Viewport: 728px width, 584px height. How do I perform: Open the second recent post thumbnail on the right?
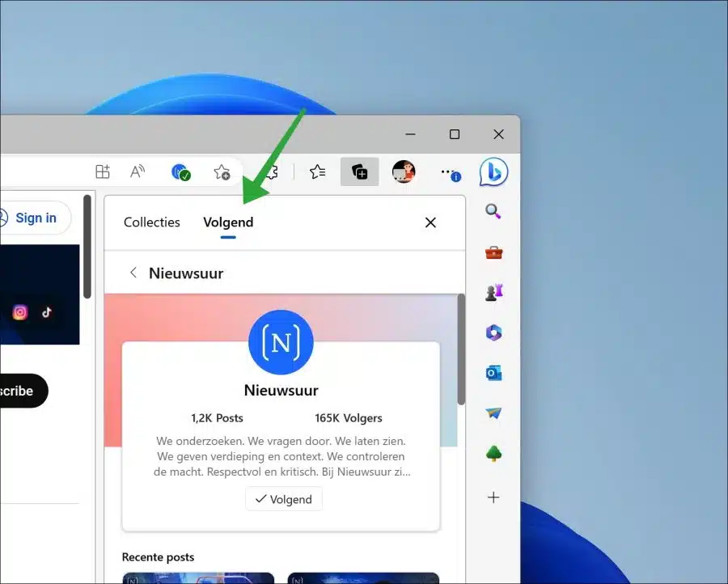363,578
